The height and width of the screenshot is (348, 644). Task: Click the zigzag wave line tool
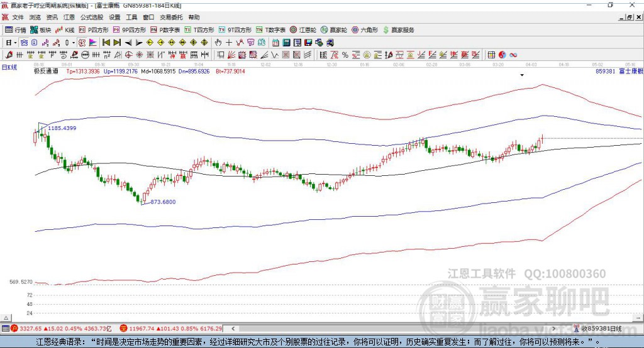[274, 55]
